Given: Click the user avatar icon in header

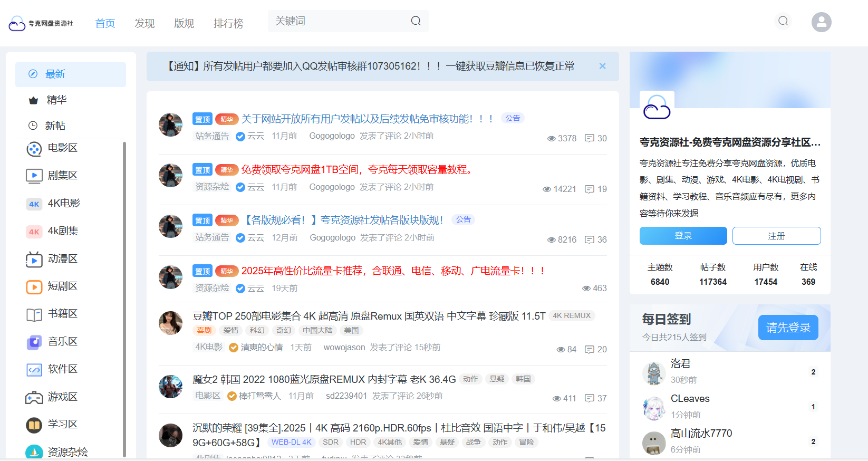Looking at the screenshot, I should click(821, 22).
